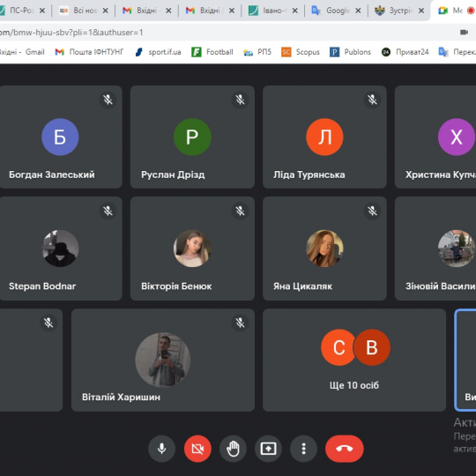Screen dimensions: 476x476
Task: Close the 'Всі нов' browser tab
Action: point(106,11)
